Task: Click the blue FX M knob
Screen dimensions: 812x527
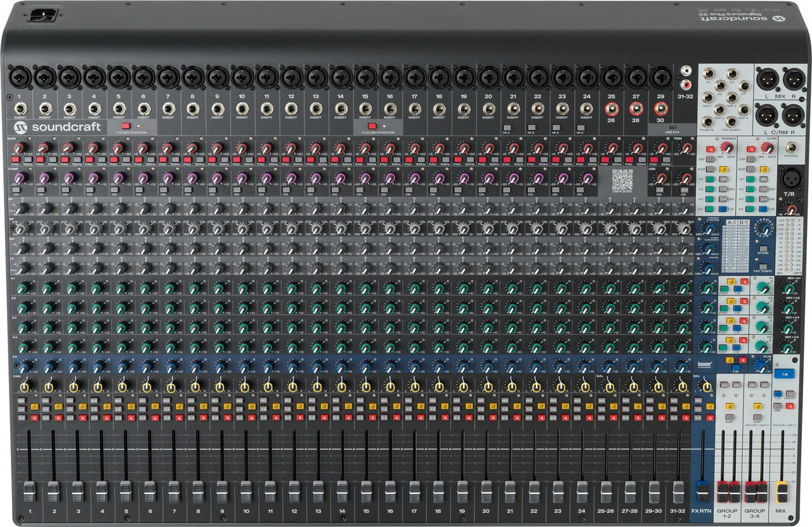Action: point(761,367)
